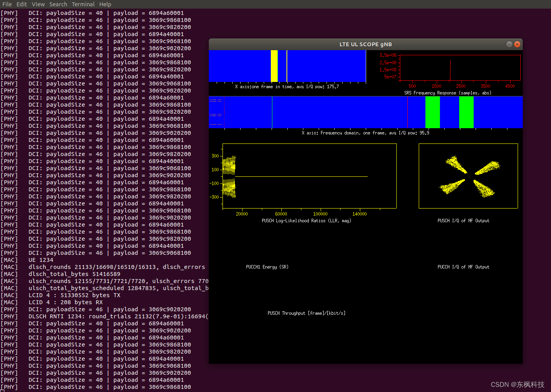Click 'SRS Frequency Response (samples, abs)' label
Image resolution: width=551 pixels, height=392 pixels.
click(x=448, y=93)
